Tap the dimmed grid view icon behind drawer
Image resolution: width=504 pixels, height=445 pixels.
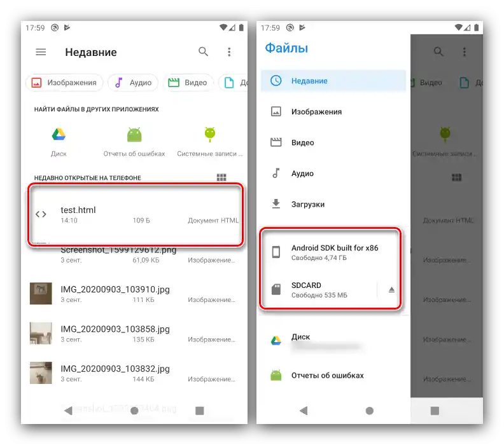coord(457,177)
